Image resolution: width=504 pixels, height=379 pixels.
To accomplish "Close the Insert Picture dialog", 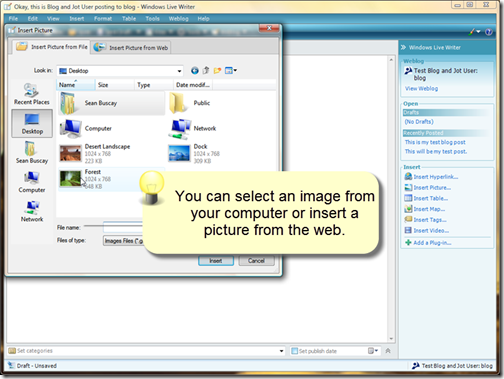I will tap(269, 28).
